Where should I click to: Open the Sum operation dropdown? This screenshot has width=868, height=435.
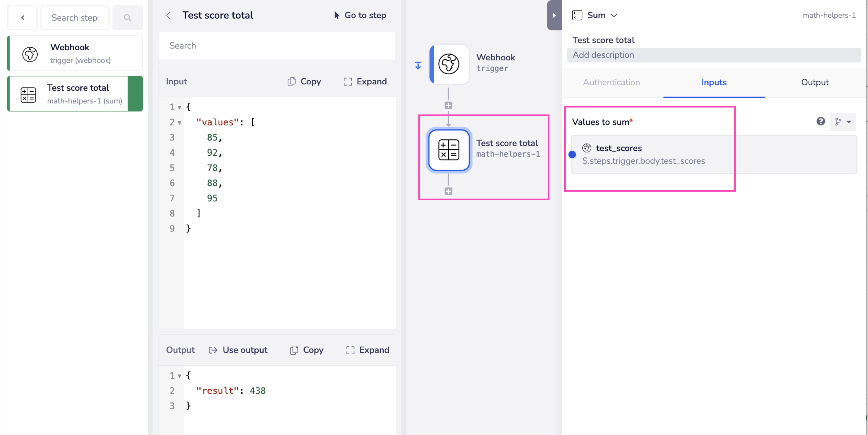click(x=602, y=15)
